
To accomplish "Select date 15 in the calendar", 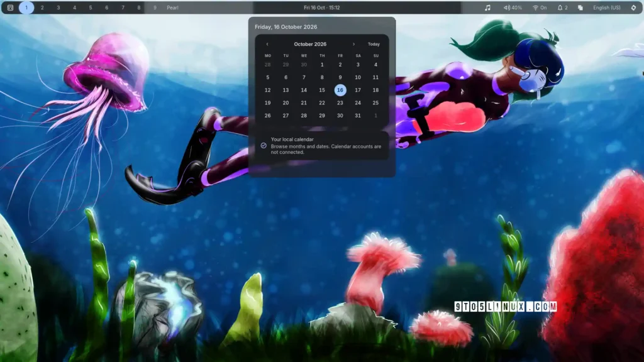I will 322,90.
